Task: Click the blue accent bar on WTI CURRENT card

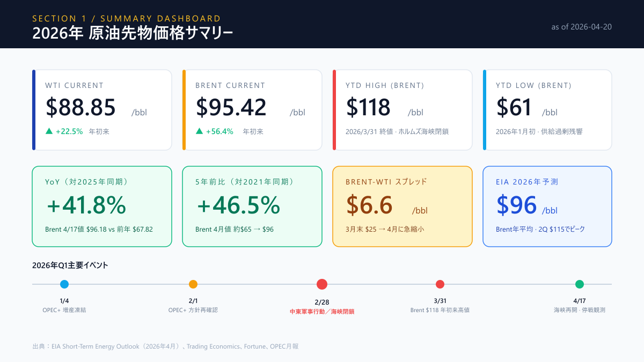Action: coord(33,109)
